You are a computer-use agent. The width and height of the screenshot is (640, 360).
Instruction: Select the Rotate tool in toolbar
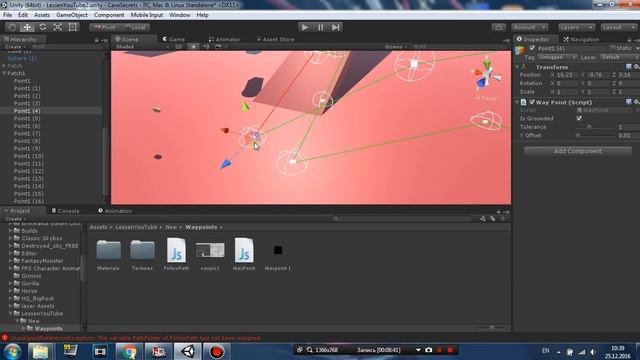click(42, 27)
